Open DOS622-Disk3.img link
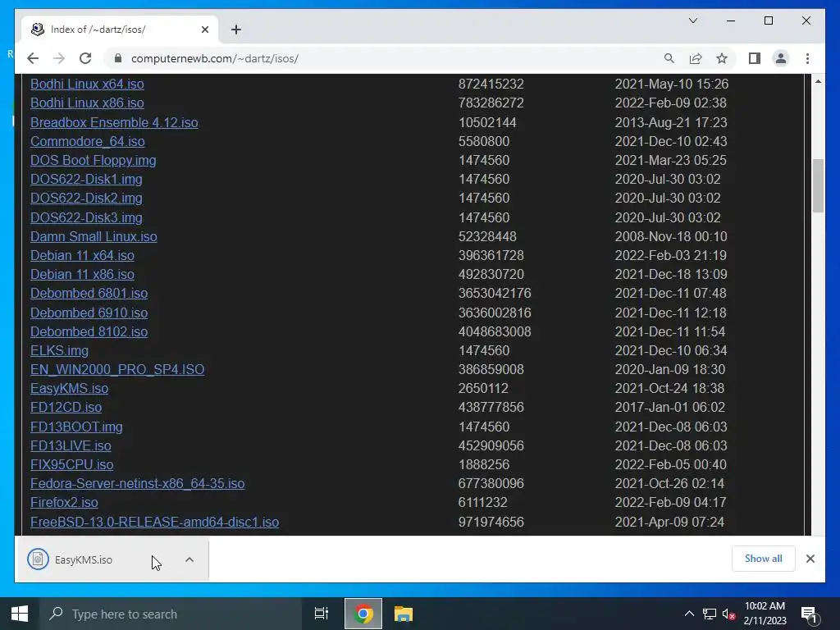 click(x=86, y=217)
